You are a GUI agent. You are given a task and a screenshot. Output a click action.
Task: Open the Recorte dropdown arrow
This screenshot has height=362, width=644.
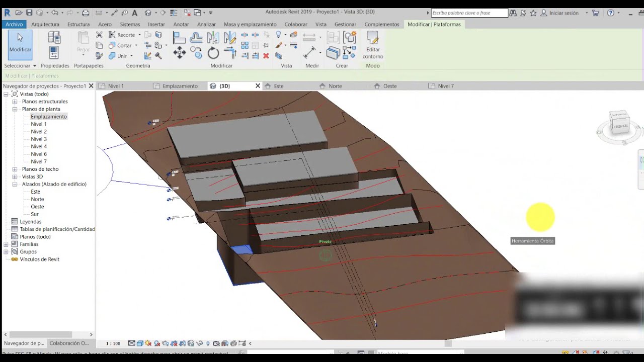click(x=139, y=35)
